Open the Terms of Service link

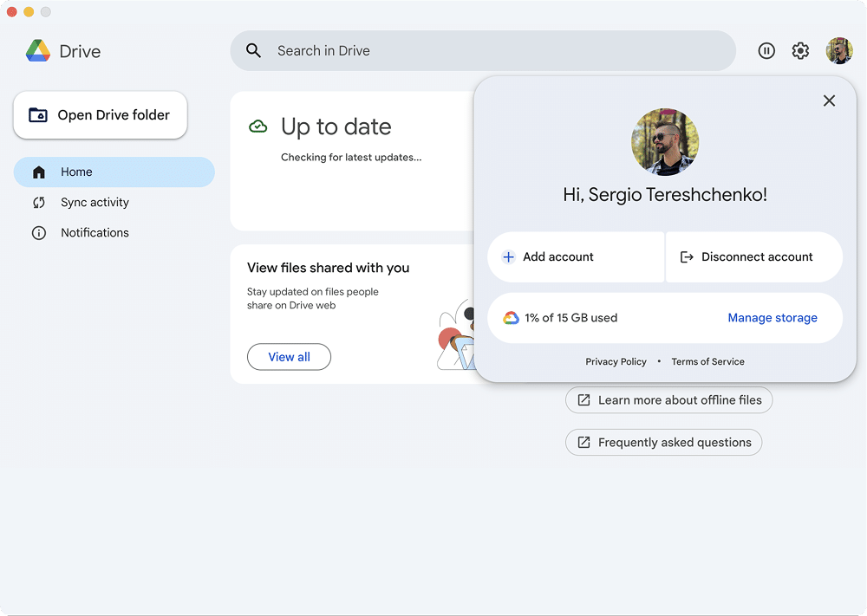pyautogui.click(x=707, y=362)
